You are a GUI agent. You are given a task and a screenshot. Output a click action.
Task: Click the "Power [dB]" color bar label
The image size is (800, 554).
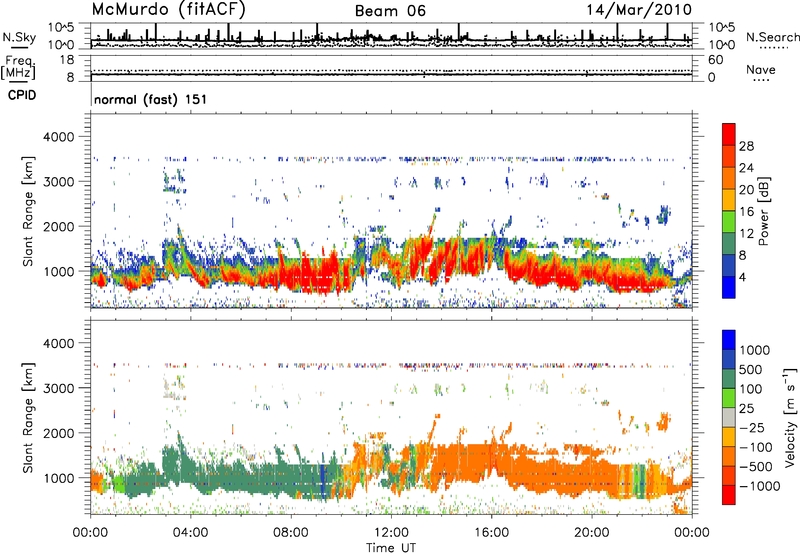[764, 211]
